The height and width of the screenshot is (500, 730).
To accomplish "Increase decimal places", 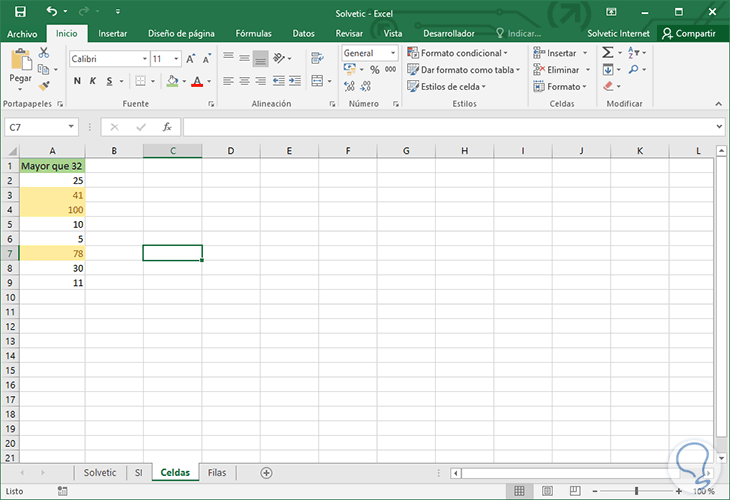I will [x=350, y=86].
